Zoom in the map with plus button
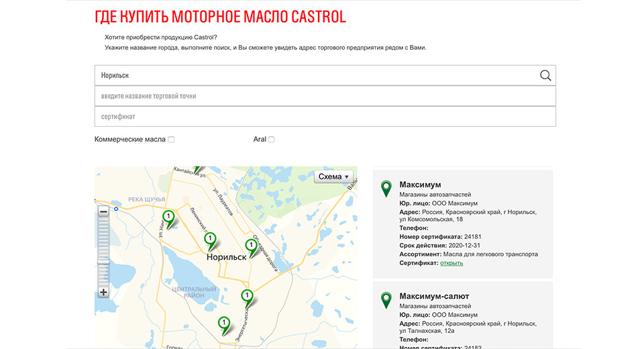Image resolution: width=644 pixels, height=349 pixels. coord(103,292)
